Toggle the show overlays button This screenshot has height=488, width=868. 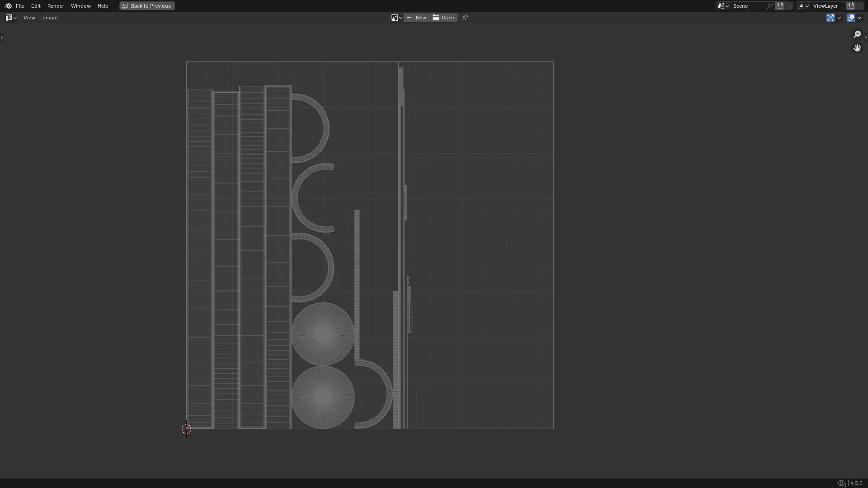click(851, 18)
